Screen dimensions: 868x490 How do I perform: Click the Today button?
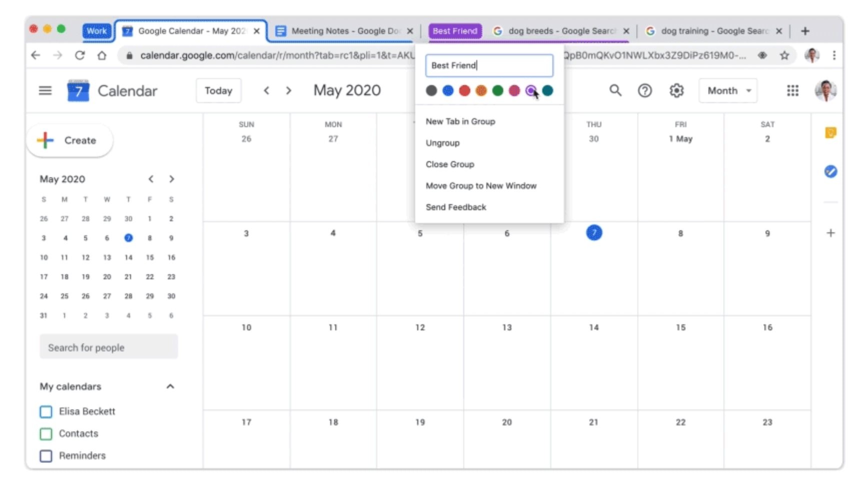click(x=219, y=91)
